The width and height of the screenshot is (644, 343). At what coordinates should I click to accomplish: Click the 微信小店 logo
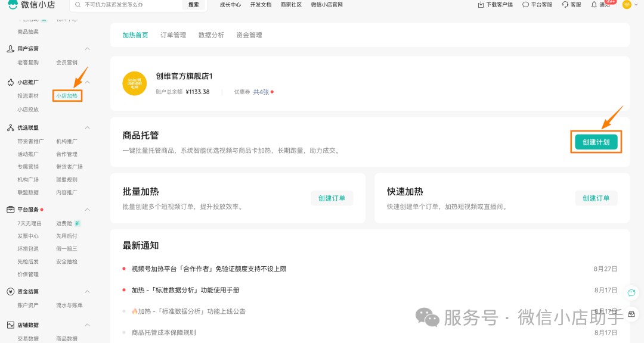[x=32, y=5]
